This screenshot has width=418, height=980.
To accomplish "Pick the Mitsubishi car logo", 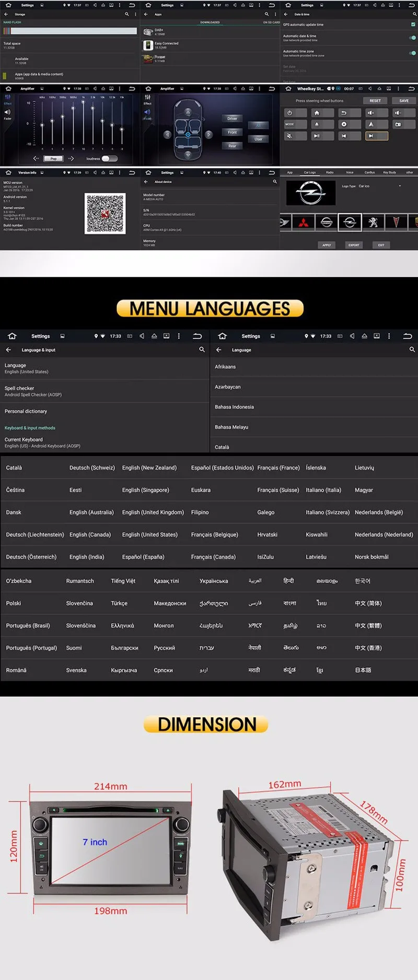I will click(x=303, y=223).
